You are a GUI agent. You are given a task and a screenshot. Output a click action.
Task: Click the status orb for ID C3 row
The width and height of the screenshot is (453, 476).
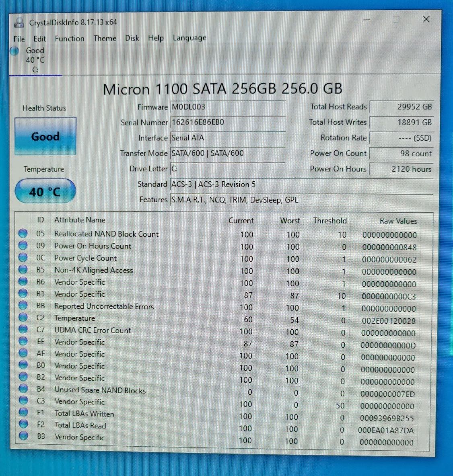click(23, 400)
